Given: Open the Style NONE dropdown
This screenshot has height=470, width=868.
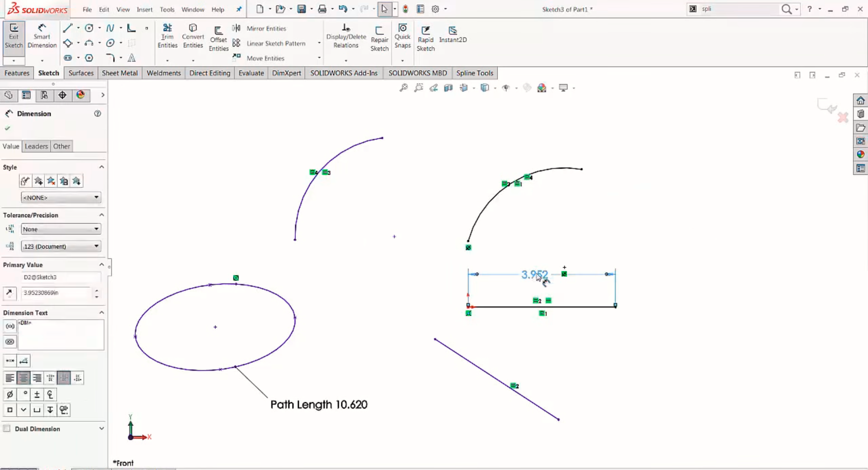Looking at the screenshot, I should (61, 197).
